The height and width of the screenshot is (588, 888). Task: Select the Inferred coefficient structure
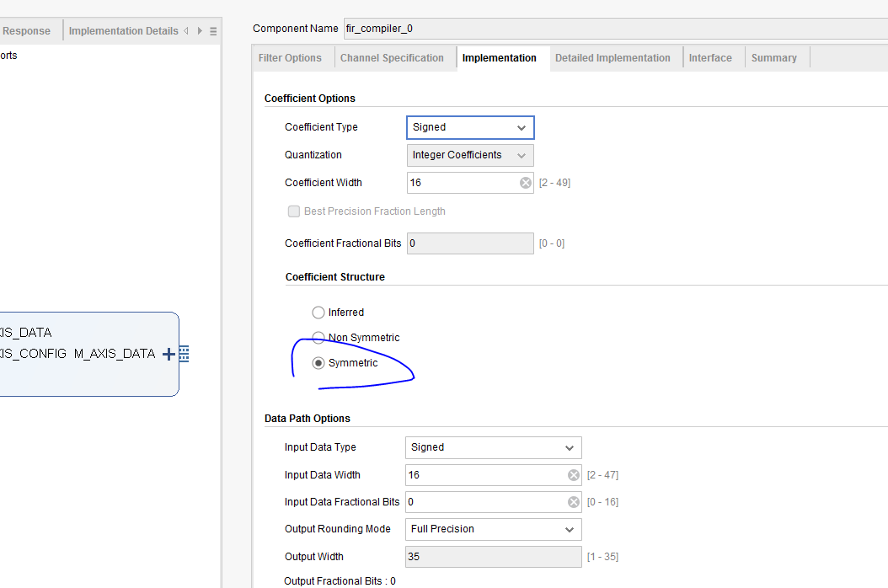pos(318,313)
